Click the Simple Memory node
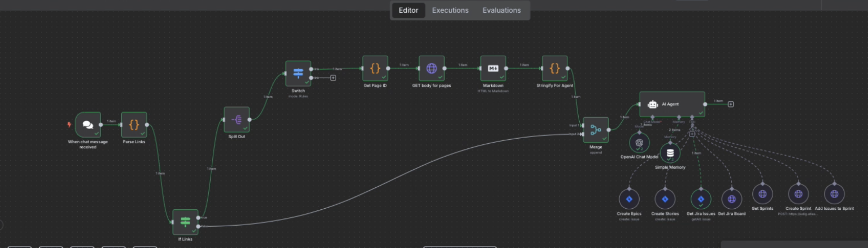This screenshot has height=248, width=868. (670, 153)
